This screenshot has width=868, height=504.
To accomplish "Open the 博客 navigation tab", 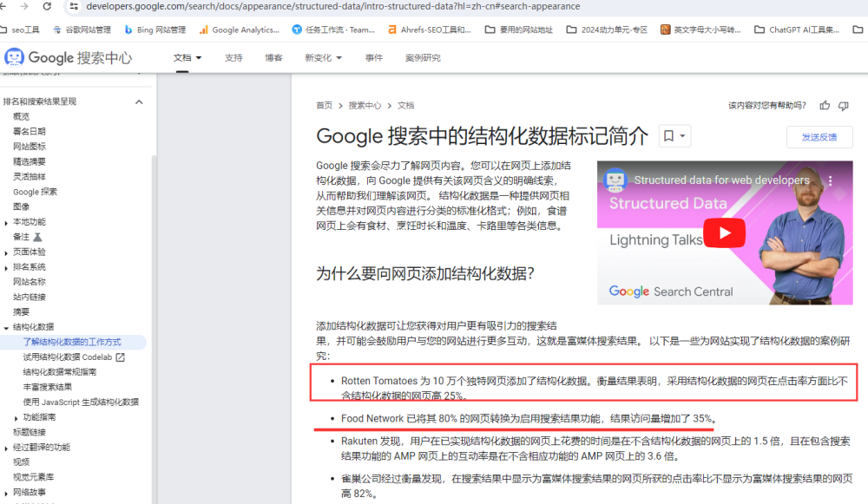I will [273, 57].
